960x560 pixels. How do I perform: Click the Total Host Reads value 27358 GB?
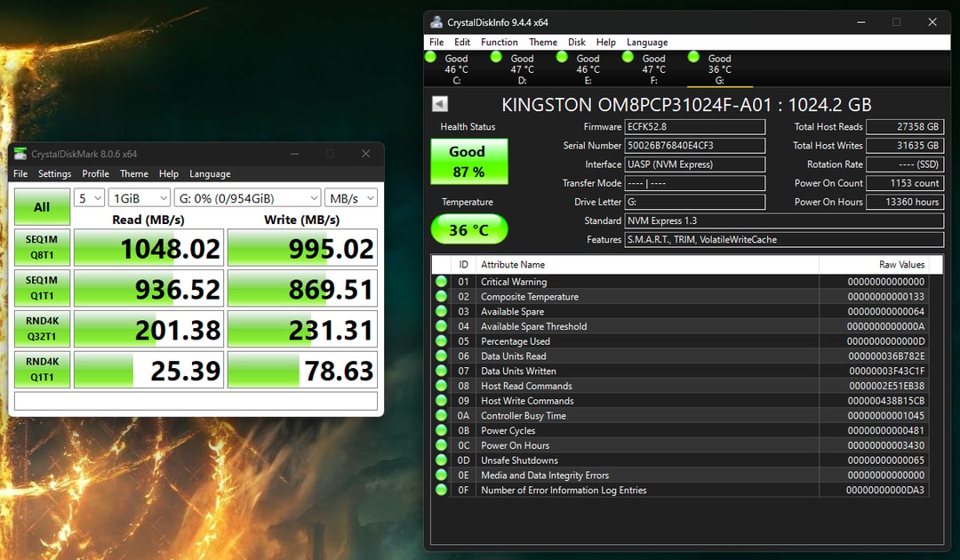coord(905,127)
